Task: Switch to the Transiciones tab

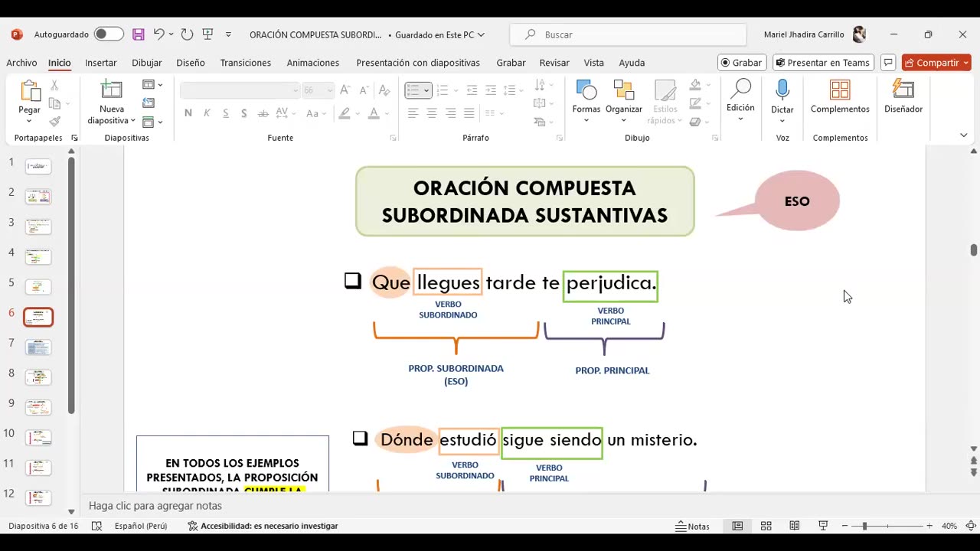Action: (x=246, y=63)
